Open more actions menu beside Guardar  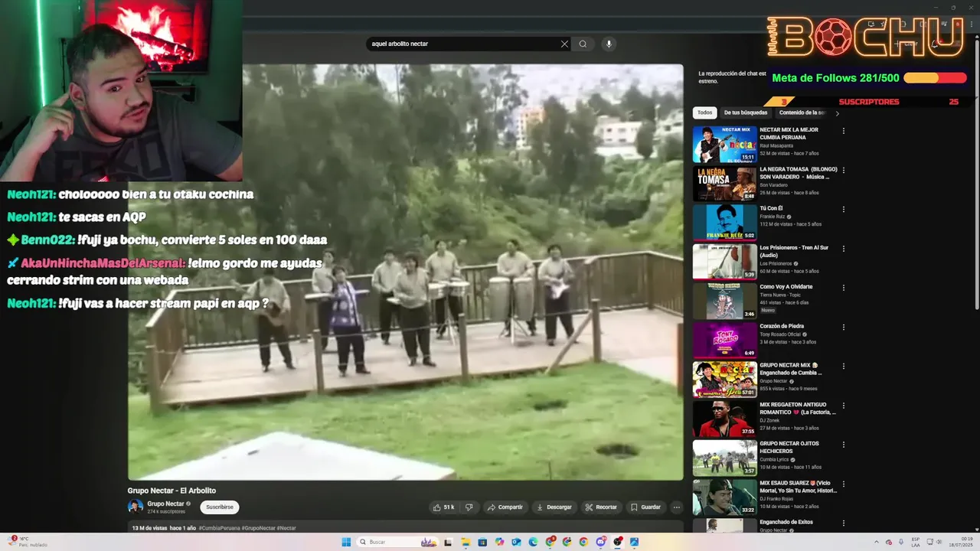tap(676, 507)
